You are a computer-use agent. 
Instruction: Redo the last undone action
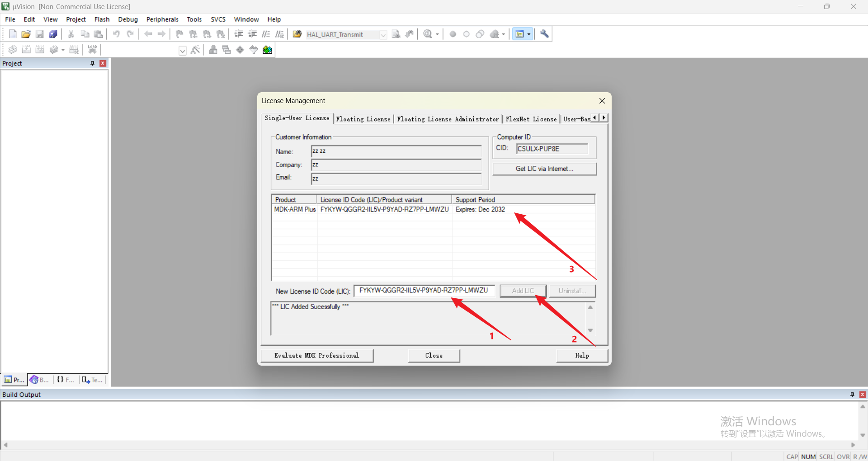tap(130, 34)
